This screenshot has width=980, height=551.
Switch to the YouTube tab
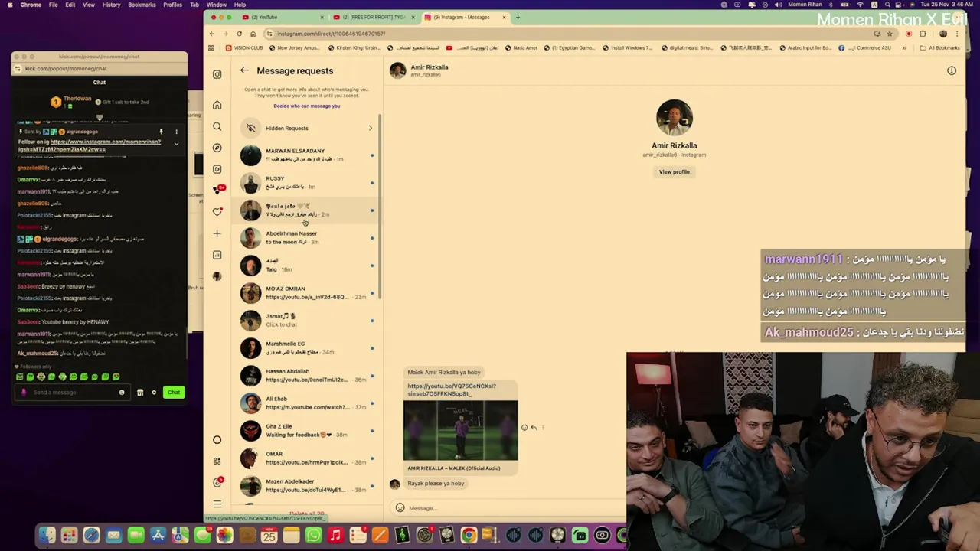(x=281, y=17)
